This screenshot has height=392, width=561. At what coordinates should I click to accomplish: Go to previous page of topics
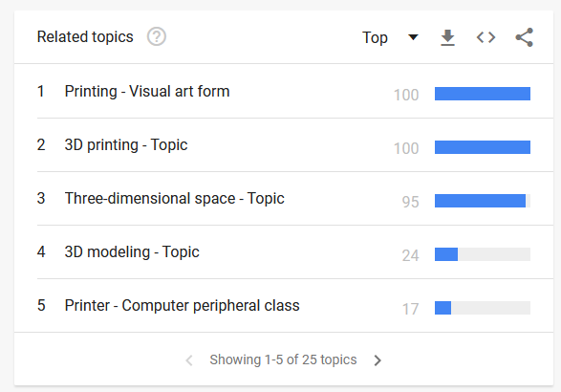tap(189, 360)
